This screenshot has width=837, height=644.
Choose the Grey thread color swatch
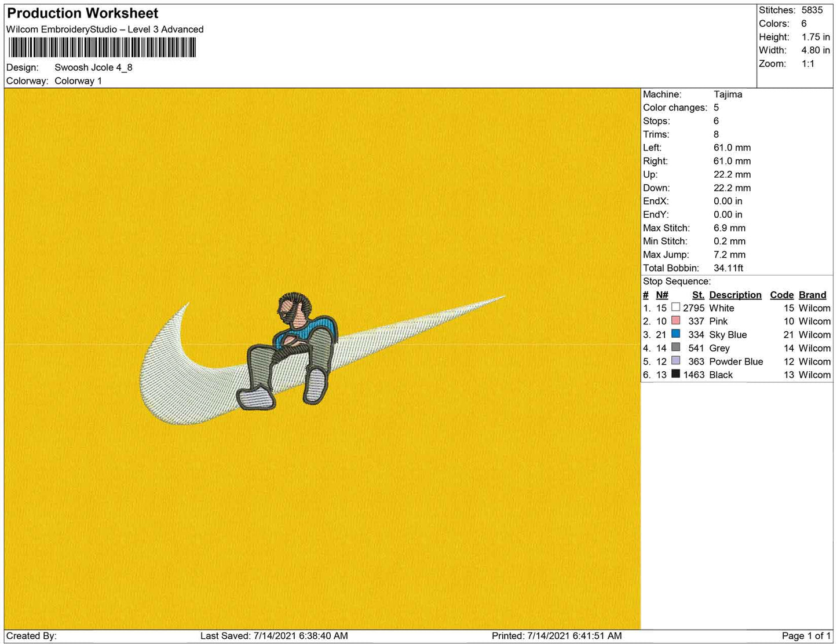(675, 347)
